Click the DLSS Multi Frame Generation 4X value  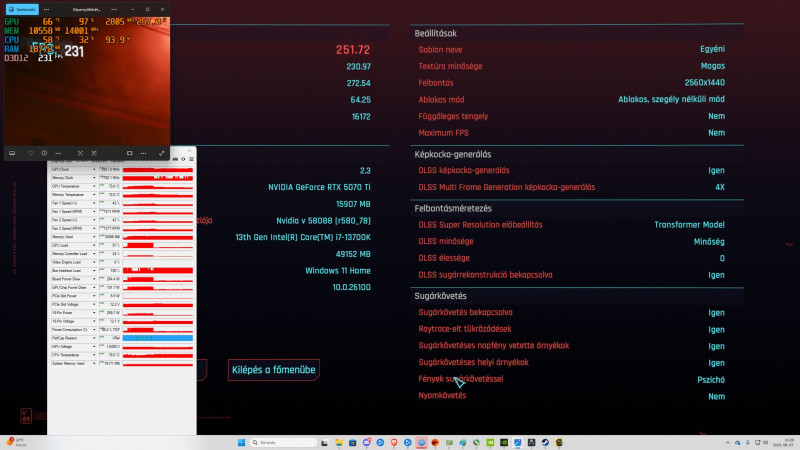(720, 187)
